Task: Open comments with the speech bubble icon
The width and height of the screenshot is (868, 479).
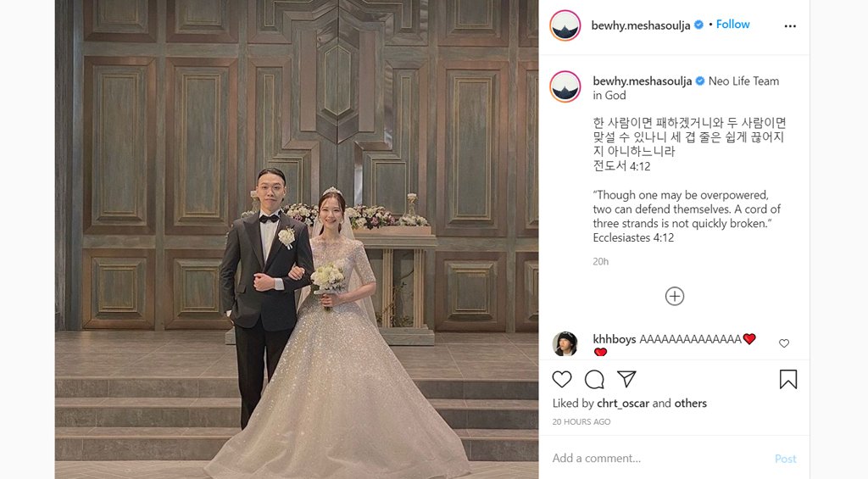Action: point(594,380)
